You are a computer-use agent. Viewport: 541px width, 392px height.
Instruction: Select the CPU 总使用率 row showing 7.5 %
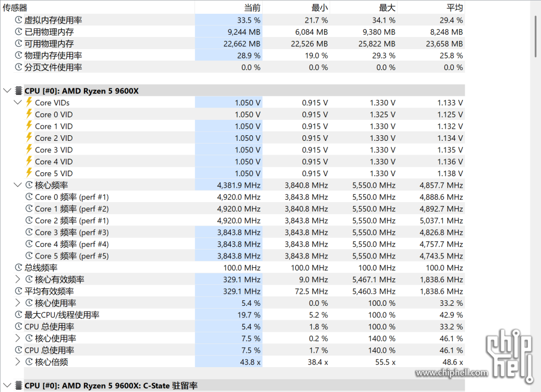tap(49, 350)
